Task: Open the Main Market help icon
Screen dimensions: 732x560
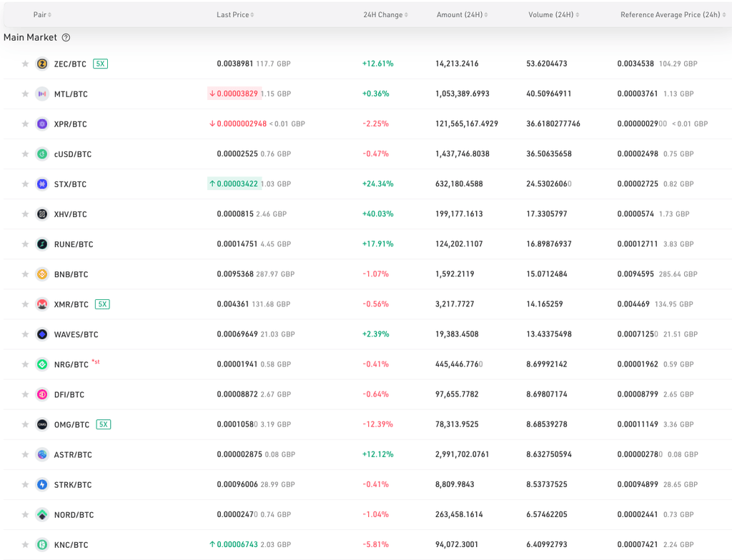Action: (66, 38)
